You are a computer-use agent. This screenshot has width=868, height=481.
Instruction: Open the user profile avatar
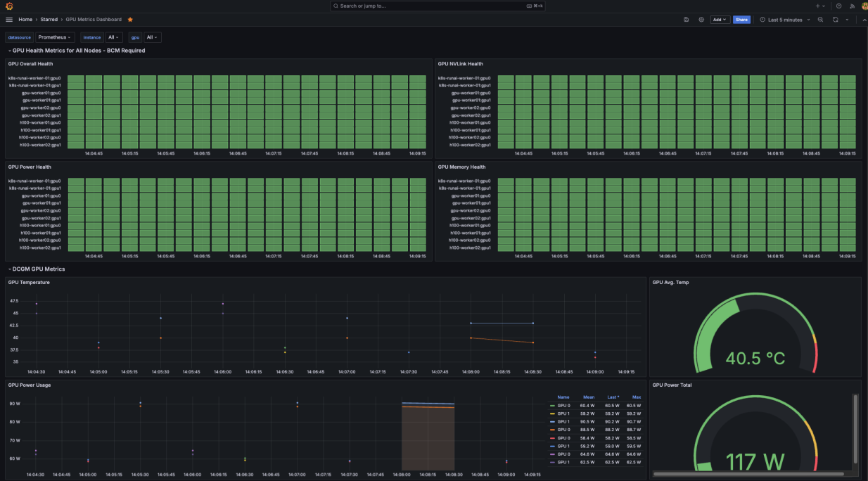coord(864,6)
